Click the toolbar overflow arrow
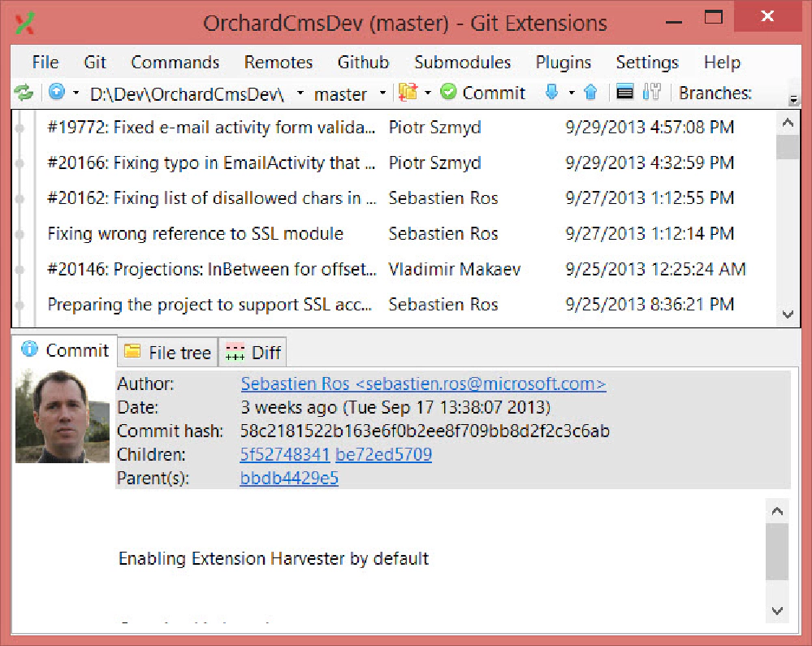The image size is (812, 646). coord(793,99)
